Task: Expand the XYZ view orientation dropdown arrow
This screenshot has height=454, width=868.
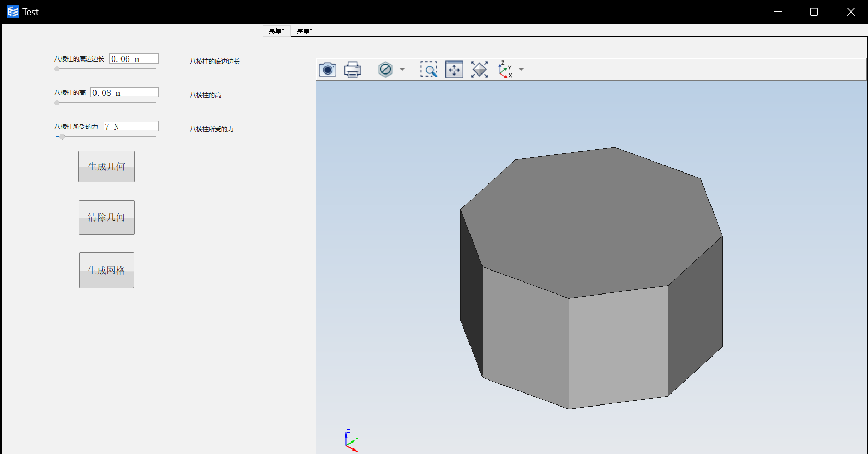Action: click(521, 69)
